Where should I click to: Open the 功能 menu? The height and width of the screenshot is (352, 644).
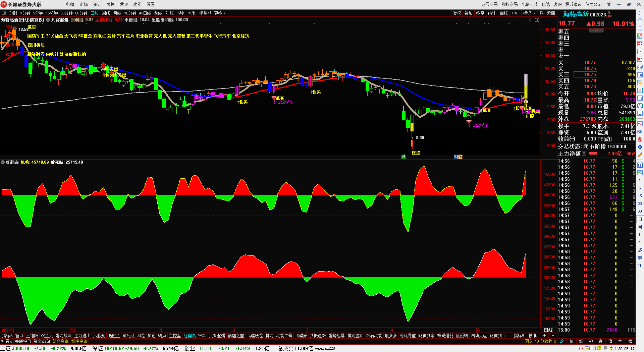click(x=137, y=4)
